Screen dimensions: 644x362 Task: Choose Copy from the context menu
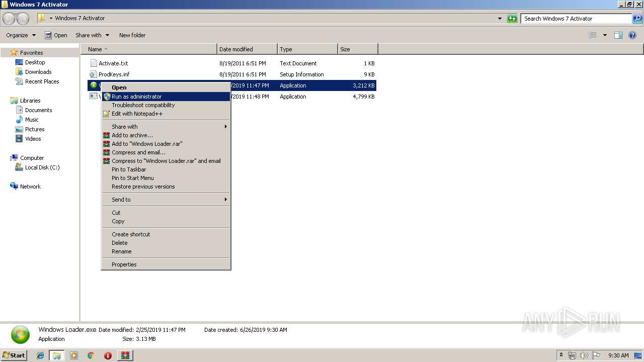(166, 221)
